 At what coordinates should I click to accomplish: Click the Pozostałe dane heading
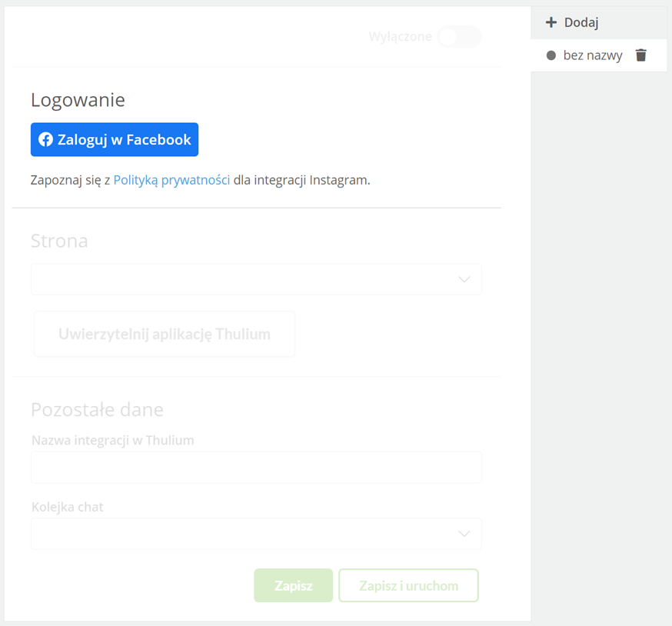coord(98,410)
